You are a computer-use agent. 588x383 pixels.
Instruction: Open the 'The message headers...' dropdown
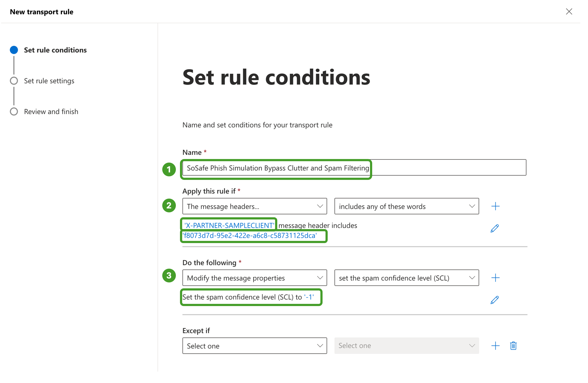[x=254, y=206]
